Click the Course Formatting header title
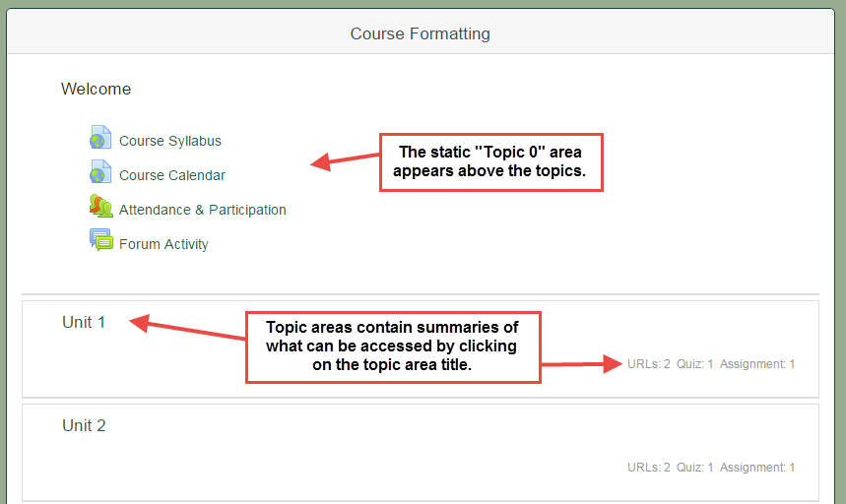The width and height of the screenshot is (846, 504). [x=421, y=33]
